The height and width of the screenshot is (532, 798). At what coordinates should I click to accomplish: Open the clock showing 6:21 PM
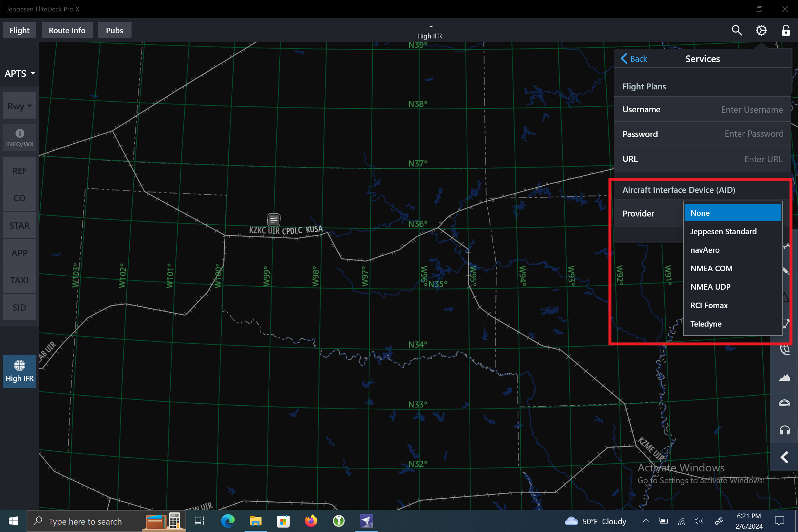pyautogui.click(x=749, y=521)
